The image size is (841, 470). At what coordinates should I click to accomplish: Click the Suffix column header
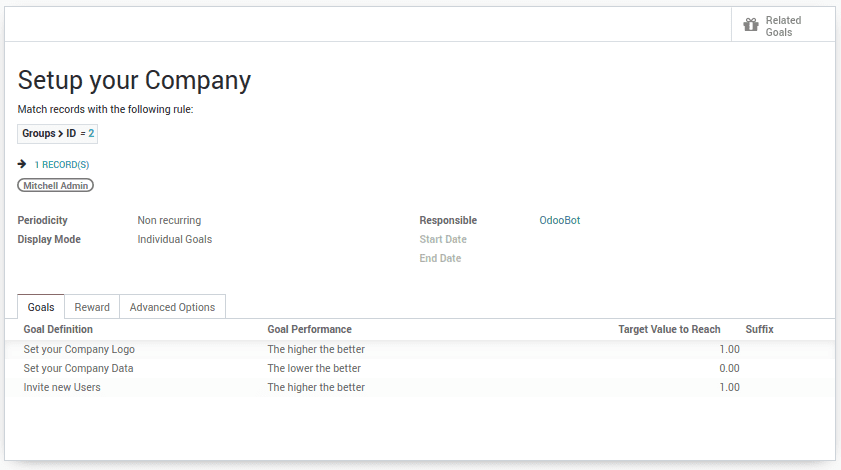pyautogui.click(x=759, y=329)
